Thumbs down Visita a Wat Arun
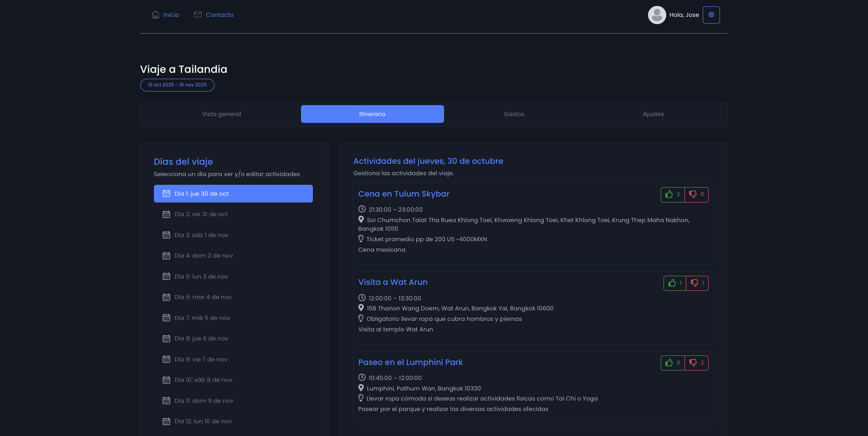868x436 pixels. click(x=697, y=283)
